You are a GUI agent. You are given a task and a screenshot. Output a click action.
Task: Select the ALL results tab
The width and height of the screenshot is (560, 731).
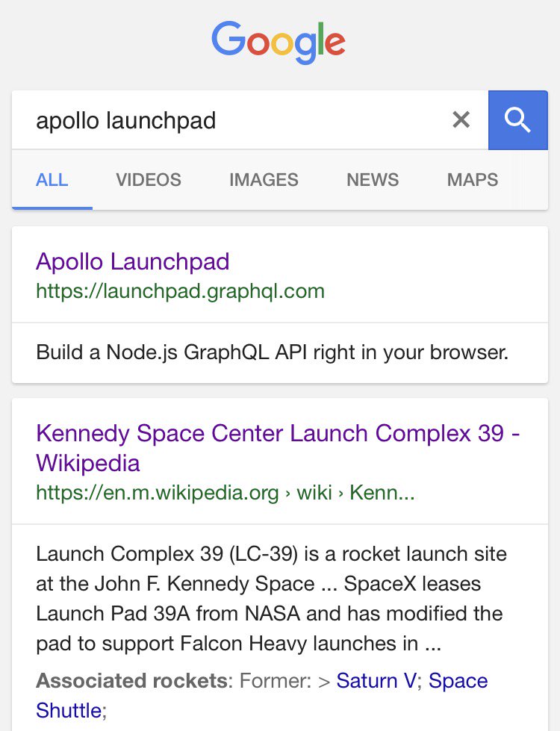tap(52, 180)
